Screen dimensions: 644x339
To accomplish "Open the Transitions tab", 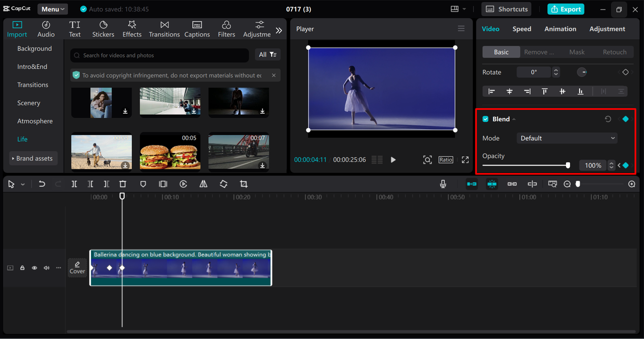I will [x=164, y=29].
